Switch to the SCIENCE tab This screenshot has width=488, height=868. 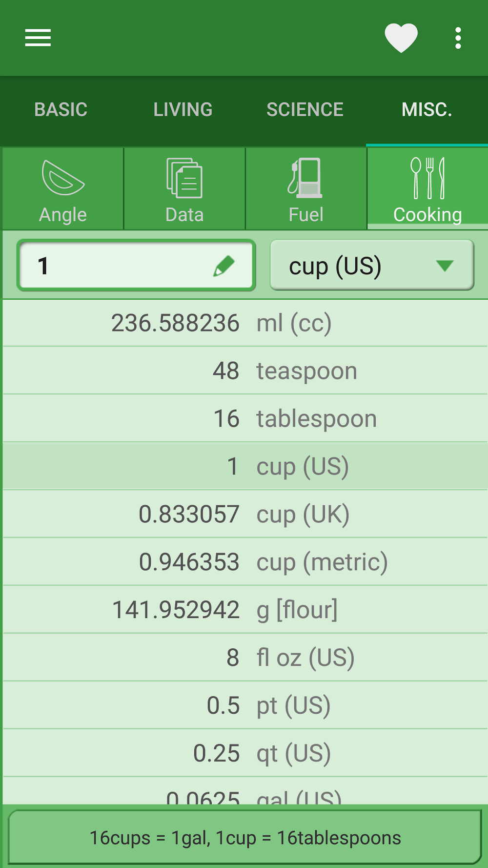click(305, 110)
